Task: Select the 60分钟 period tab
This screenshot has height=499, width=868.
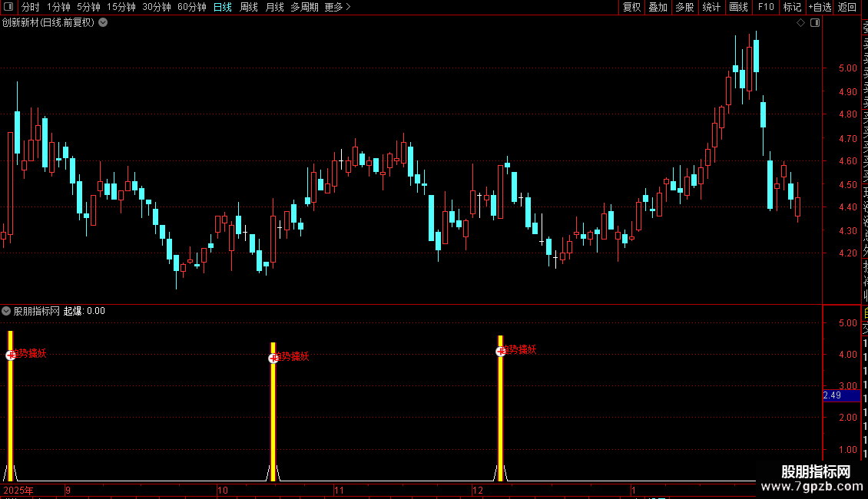Action: pos(192,7)
